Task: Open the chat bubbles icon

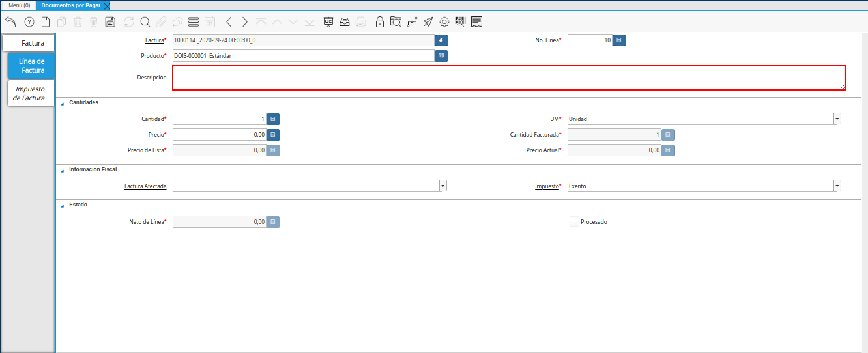Action: coord(177,21)
